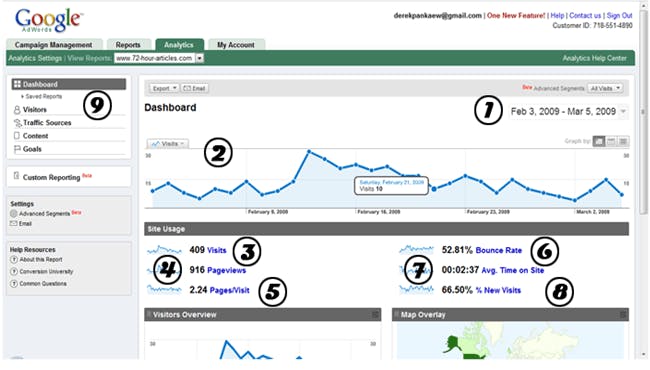Click the Google AdWords logo
This screenshot has height=370, width=650.
pyautogui.click(x=49, y=20)
